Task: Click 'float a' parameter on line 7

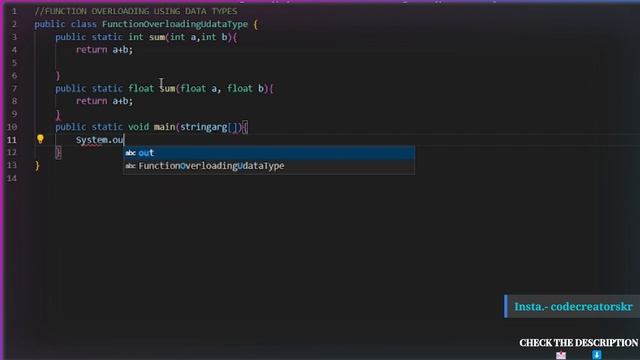Action: (x=198, y=88)
